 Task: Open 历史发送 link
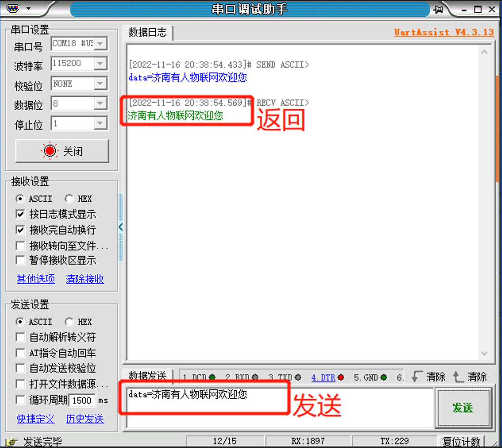point(85,418)
